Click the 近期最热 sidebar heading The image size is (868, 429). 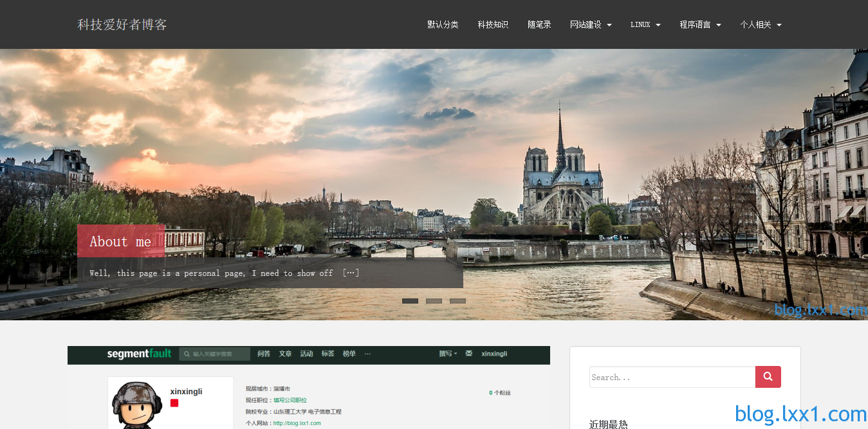(609, 424)
